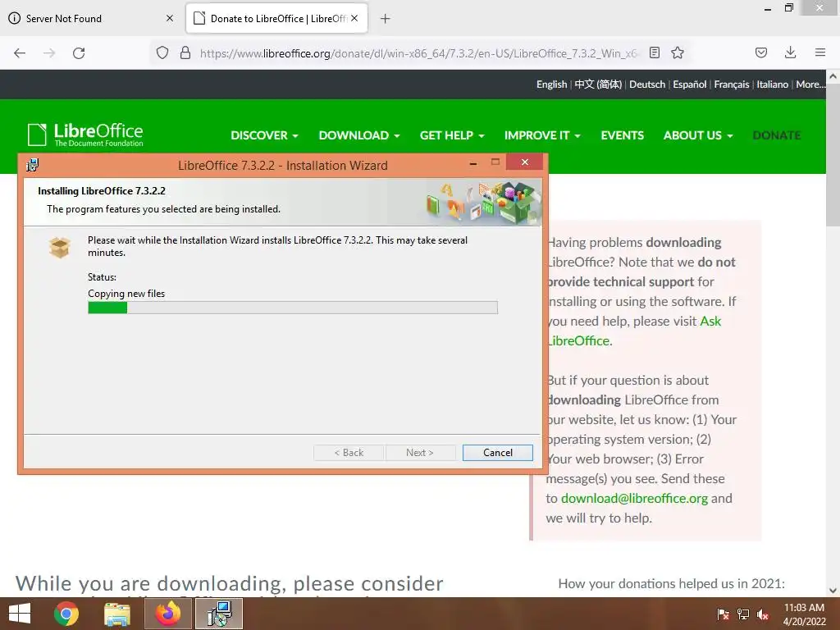Click the 'Installing LibreOffice 7.3.2.2' heading
Viewport: 840px width, 630px height.
pyautogui.click(x=102, y=190)
